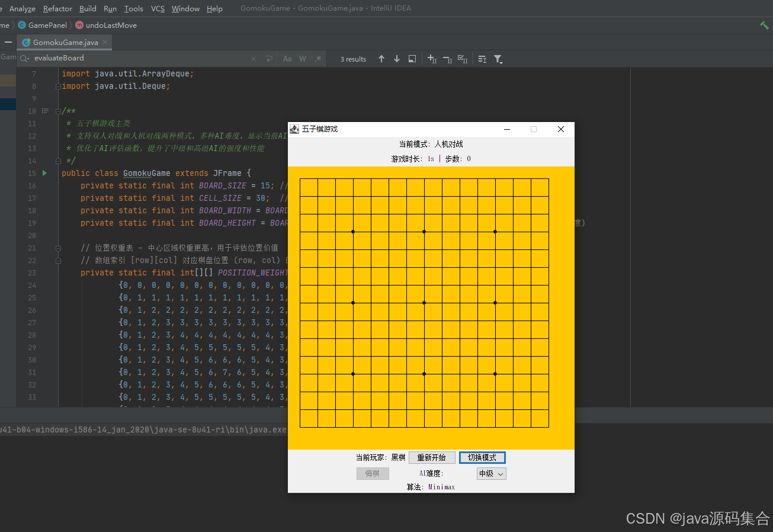Place a stone on the top-left star point
The image size is (773, 532).
[353, 232]
